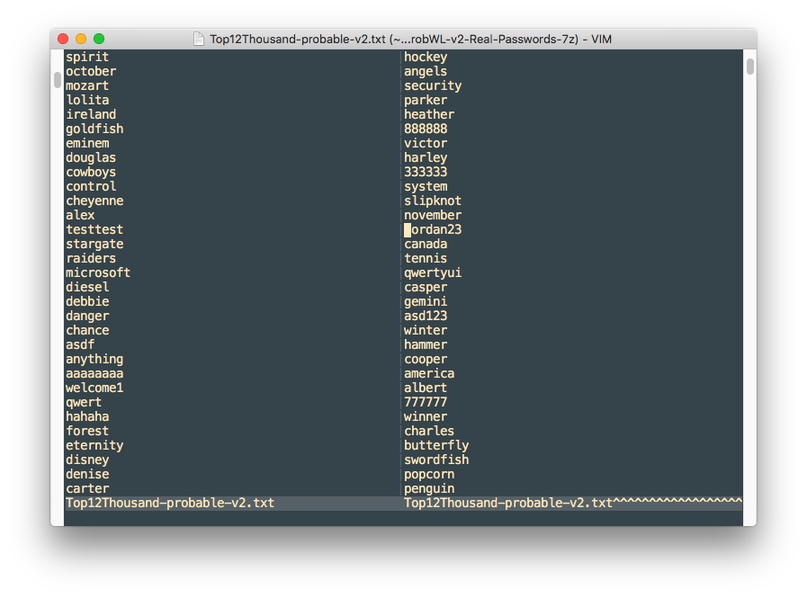Close the VIM window with red button
807x598 pixels.
[63, 39]
